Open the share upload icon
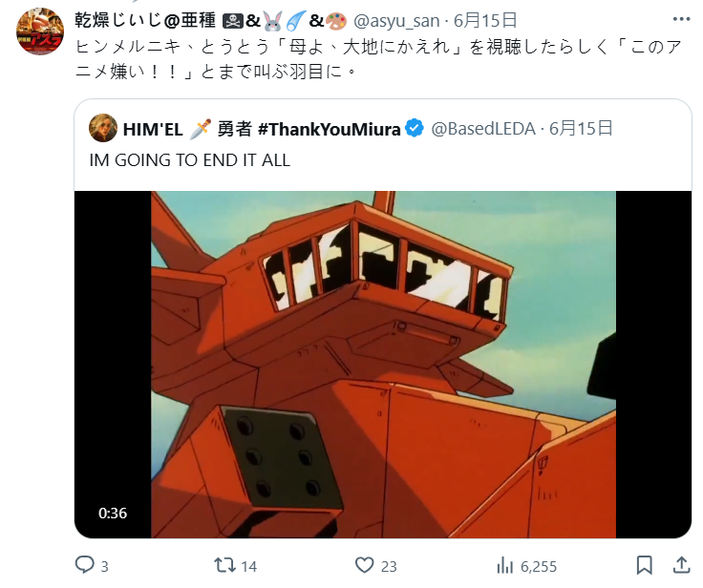Image resolution: width=703 pixels, height=588 pixels. click(681, 565)
